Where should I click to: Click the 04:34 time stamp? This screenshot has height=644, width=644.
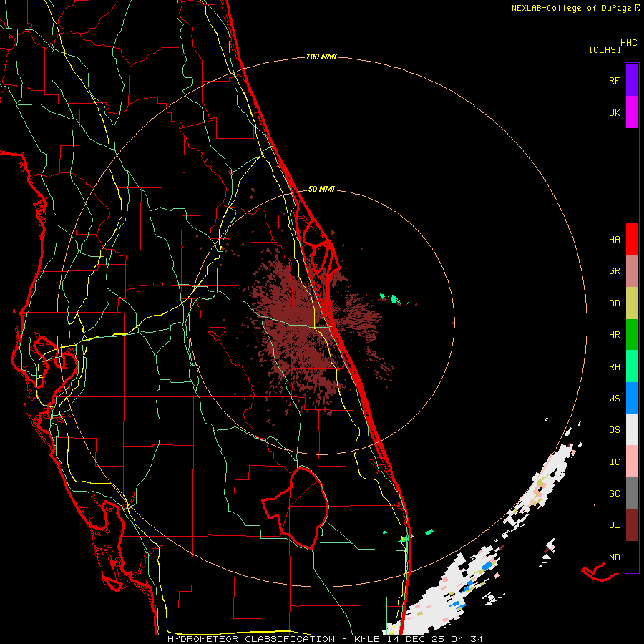coord(467,639)
